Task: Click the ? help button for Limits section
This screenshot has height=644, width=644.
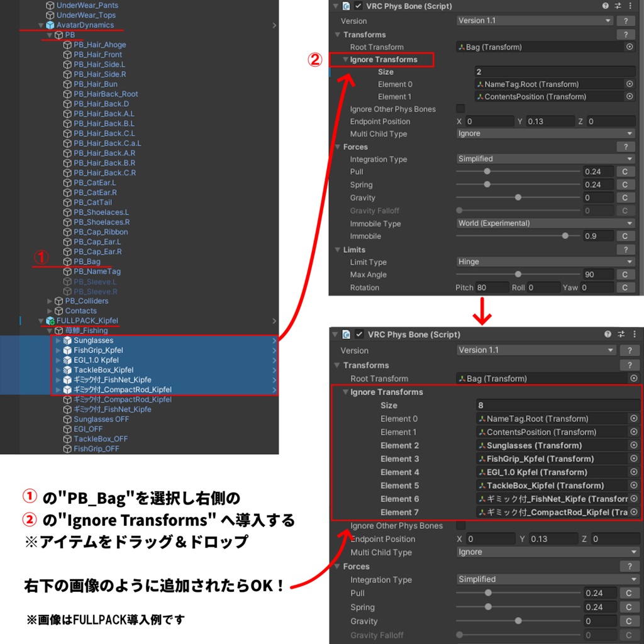Action: [x=626, y=249]
